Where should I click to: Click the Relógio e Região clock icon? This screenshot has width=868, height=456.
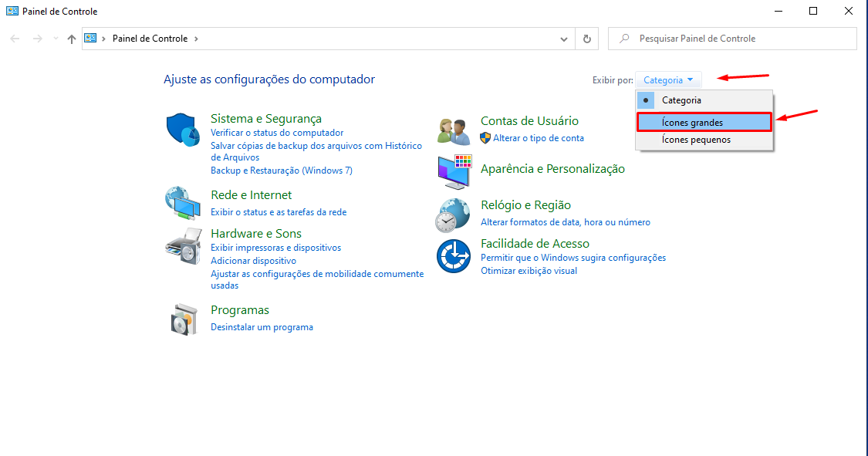point(453,214)
